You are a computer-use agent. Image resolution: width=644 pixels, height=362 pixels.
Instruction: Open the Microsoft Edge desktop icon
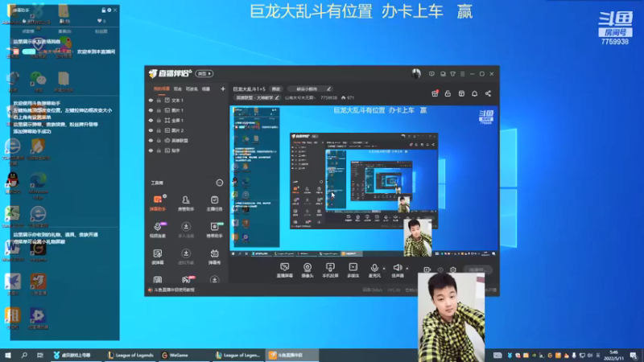38,186
